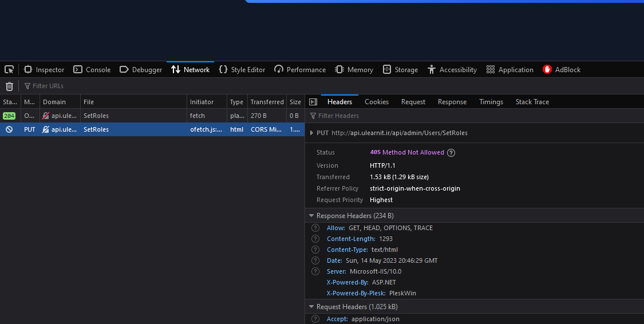The height and width of the screenshot is (324, 644).
Task: Clear network log with trash icon
Action: tap(9, 86)
